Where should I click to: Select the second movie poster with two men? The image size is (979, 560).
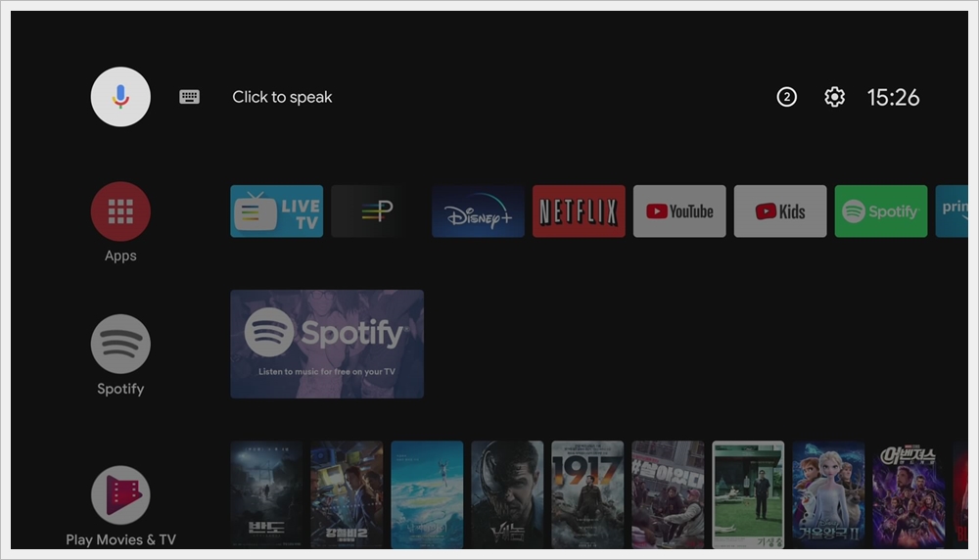tap(347, 495)
